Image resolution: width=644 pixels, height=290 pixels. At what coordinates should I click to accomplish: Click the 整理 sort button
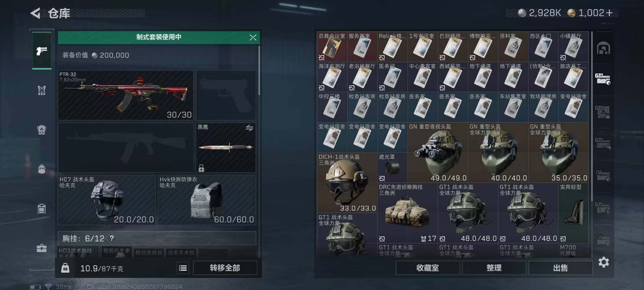(x=494, y=268)
